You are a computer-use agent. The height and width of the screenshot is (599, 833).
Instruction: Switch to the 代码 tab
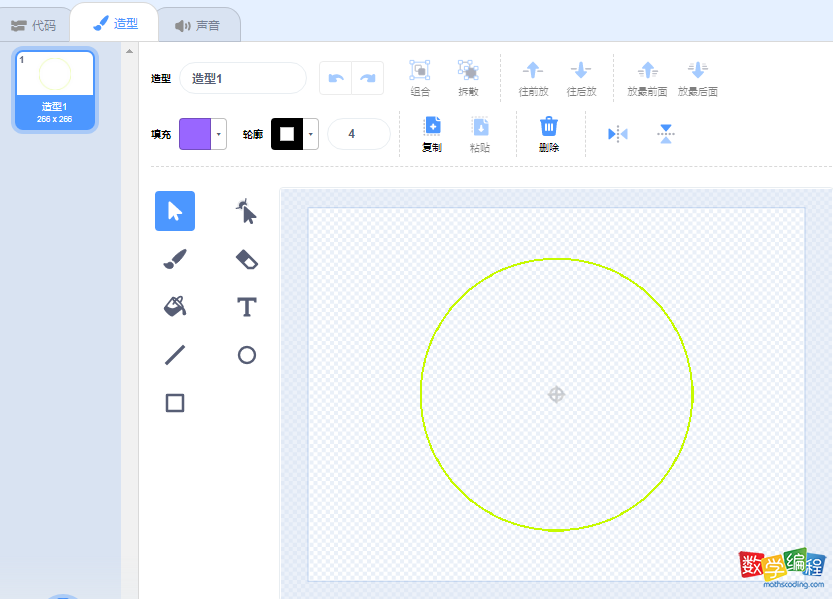[34, 25]
